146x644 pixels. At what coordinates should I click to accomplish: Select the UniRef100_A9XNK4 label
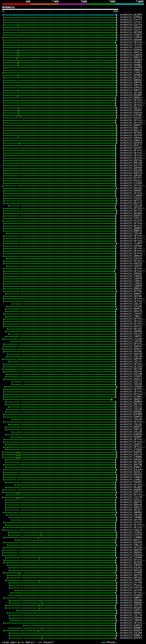(x=131, y=60)
